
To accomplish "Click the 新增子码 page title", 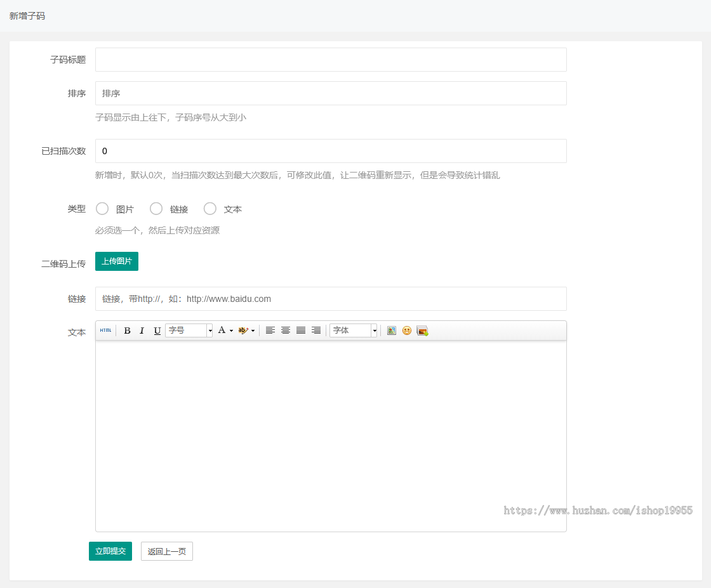I will [27, 16].
